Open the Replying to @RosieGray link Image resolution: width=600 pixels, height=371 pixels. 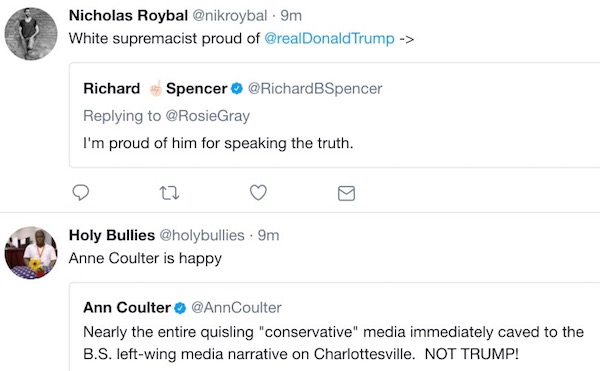[x=166, y=116]
